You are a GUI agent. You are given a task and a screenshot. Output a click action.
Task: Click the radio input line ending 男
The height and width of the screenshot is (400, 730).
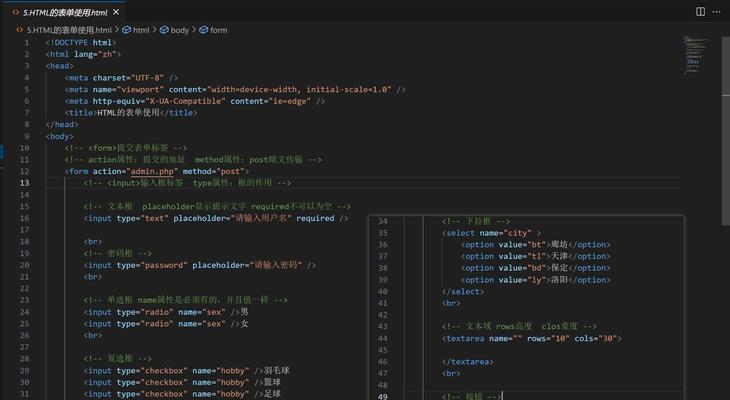[x=166, y=312]
